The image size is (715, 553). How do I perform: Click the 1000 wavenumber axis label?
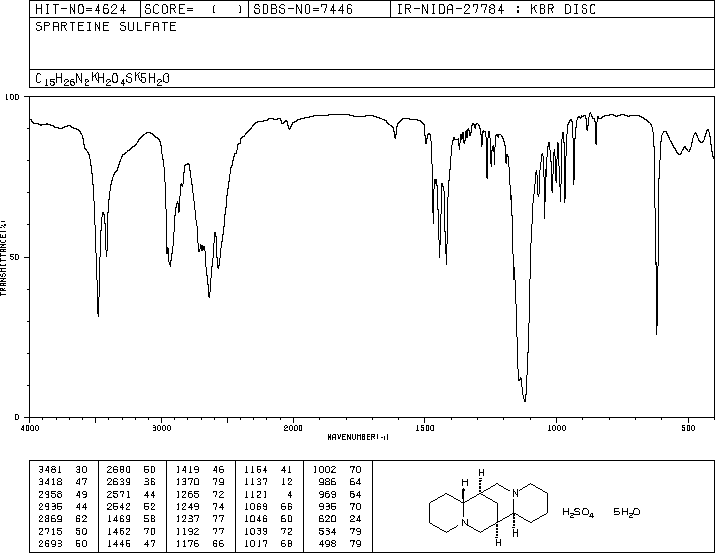pyautogui.click(x=556, y=428)
